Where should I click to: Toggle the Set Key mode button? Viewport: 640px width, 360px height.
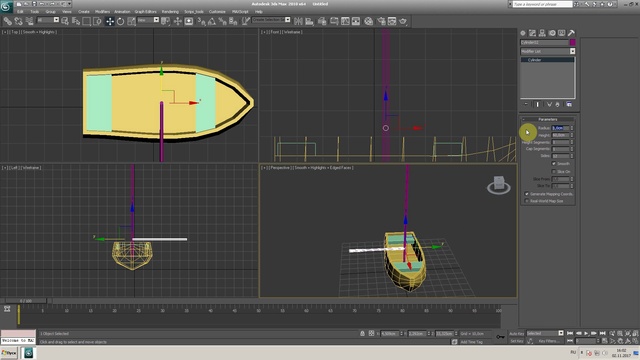516,341
